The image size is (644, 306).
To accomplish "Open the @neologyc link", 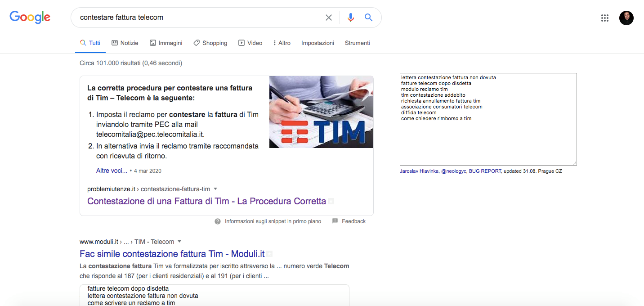I will 453,171.
